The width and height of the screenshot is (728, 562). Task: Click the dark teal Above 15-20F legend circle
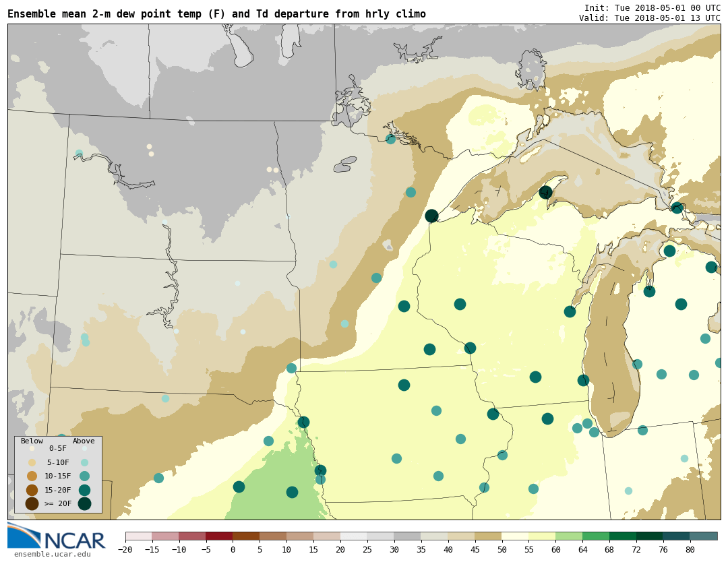84,490
